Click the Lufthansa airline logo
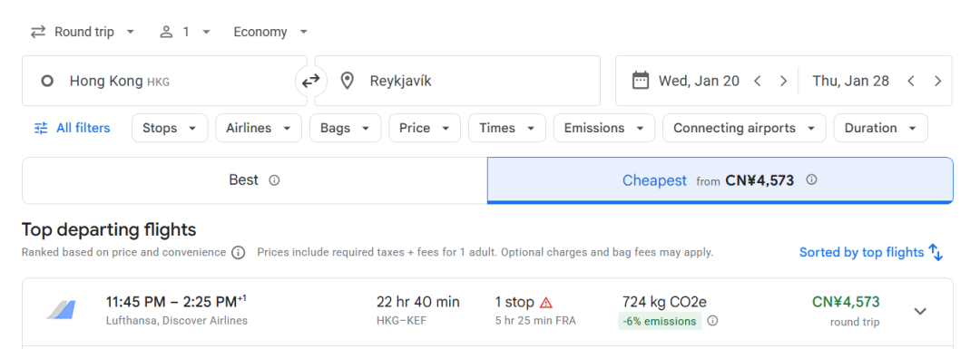This screenshot has height=349, width=980. 61,310
